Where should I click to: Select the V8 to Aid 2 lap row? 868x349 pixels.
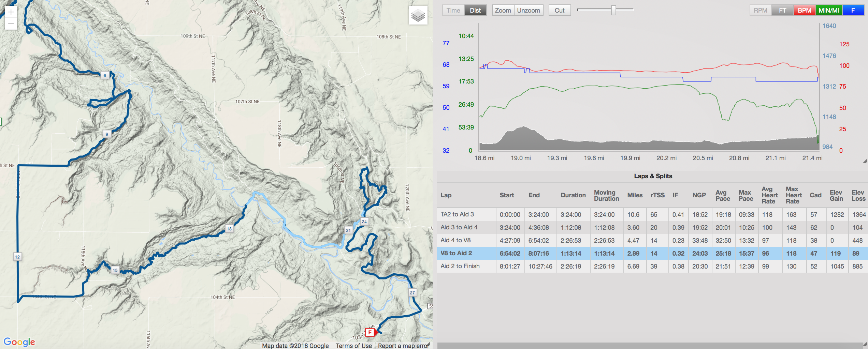652,253
